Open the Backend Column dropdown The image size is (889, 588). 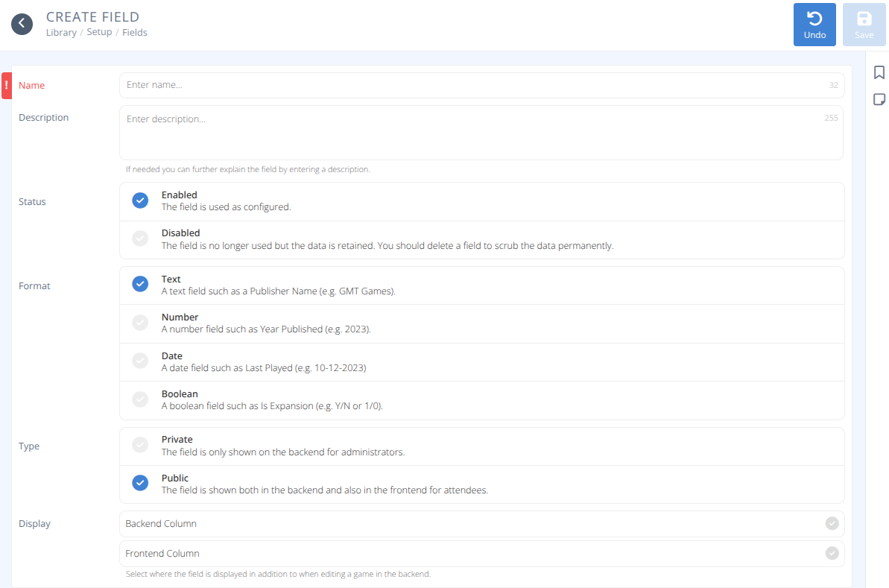pyautogui.click(x=481, y=523)
